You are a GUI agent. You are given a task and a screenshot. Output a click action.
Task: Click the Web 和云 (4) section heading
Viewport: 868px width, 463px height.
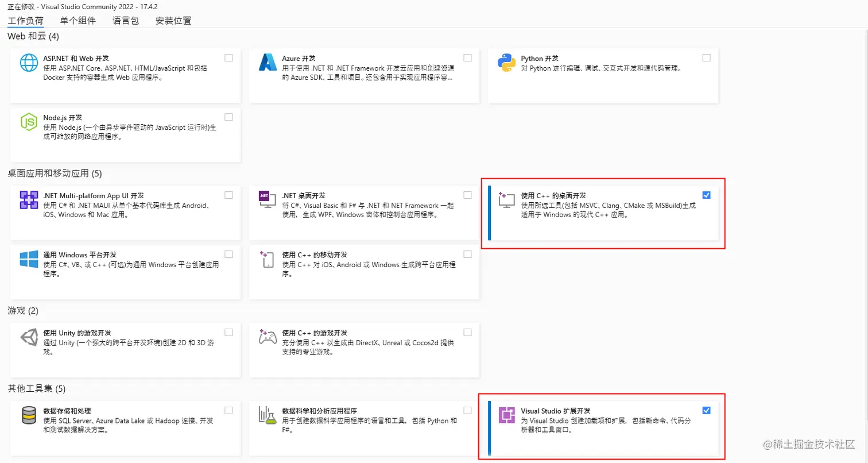pos(33,37)
